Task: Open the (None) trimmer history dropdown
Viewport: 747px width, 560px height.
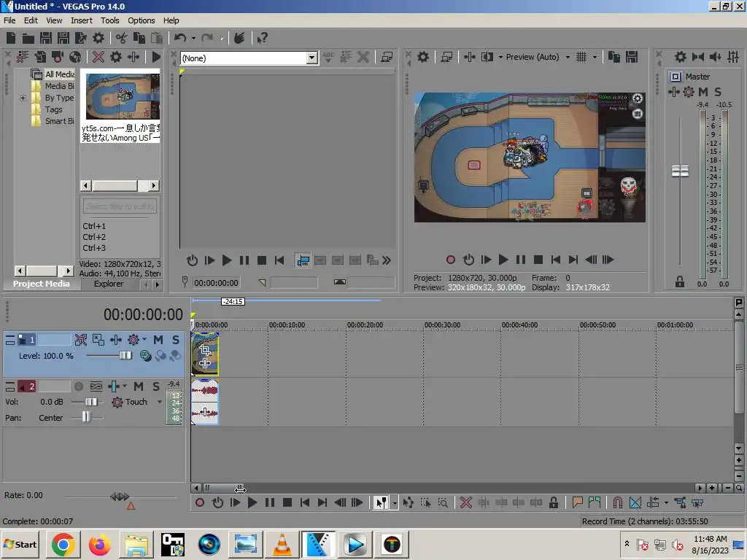Action: pos(311,58)
